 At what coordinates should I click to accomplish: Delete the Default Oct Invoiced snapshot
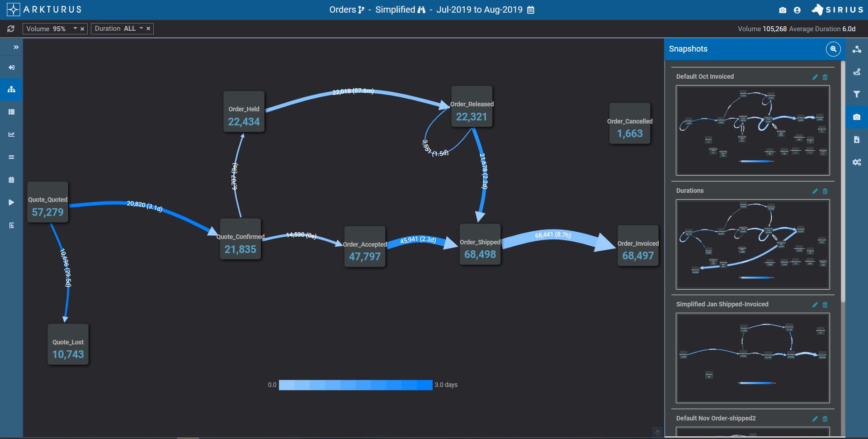point(825,77)
